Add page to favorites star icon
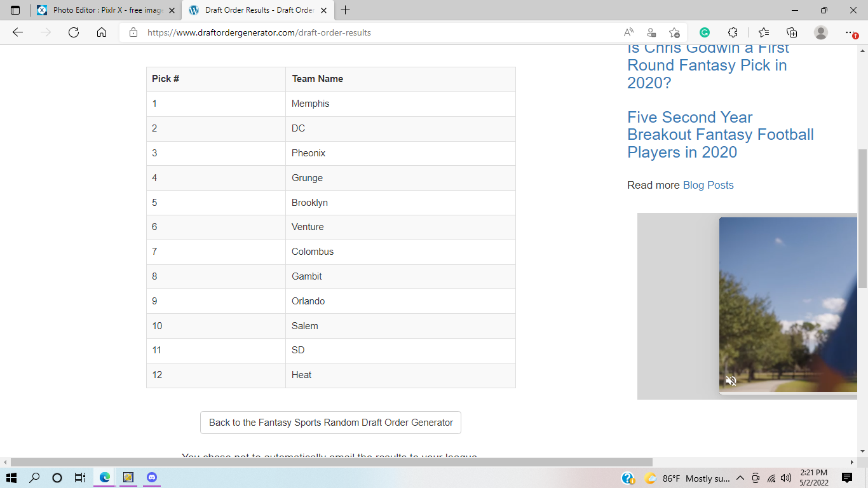868x488 pixels. tap(674, 32)
